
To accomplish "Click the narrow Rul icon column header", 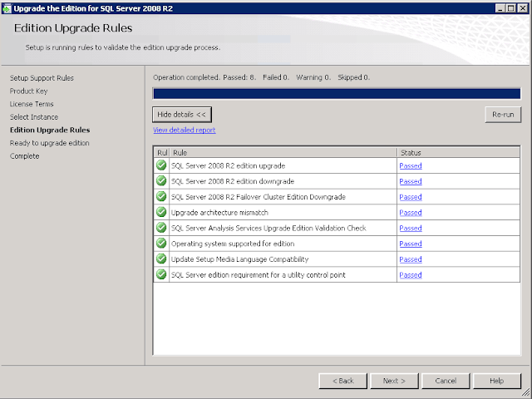I will tap(162, 153).
